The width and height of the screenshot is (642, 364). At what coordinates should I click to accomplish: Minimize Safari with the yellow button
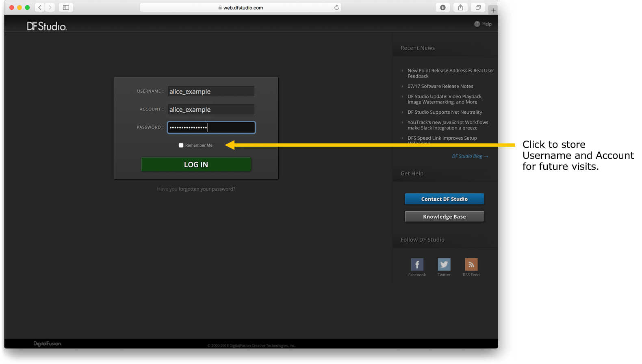[x=20, y=7]
